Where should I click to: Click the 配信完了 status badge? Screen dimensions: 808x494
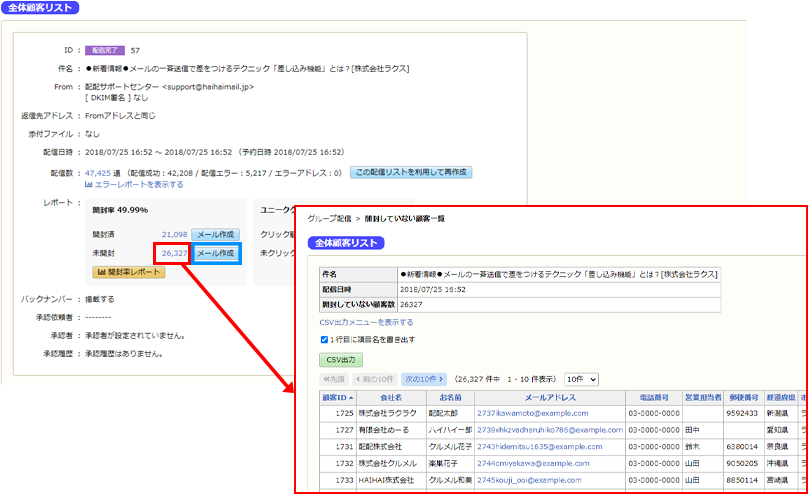click(x=105, y=50)
